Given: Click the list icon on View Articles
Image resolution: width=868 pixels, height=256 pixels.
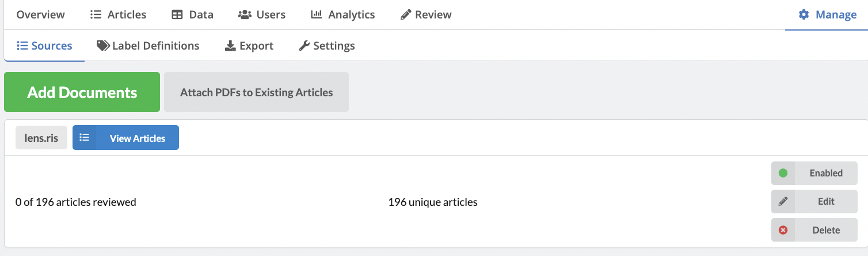Looking at the screenshot, I should [85, 138].
